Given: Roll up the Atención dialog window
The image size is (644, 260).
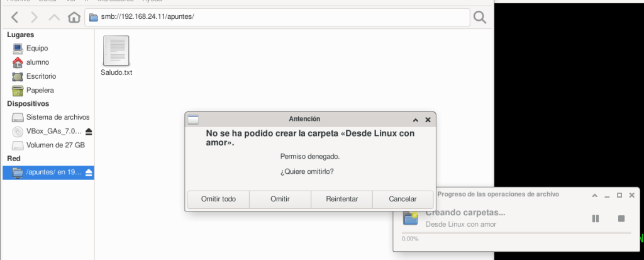Looking at the screenshot, I should coord(416,119).
